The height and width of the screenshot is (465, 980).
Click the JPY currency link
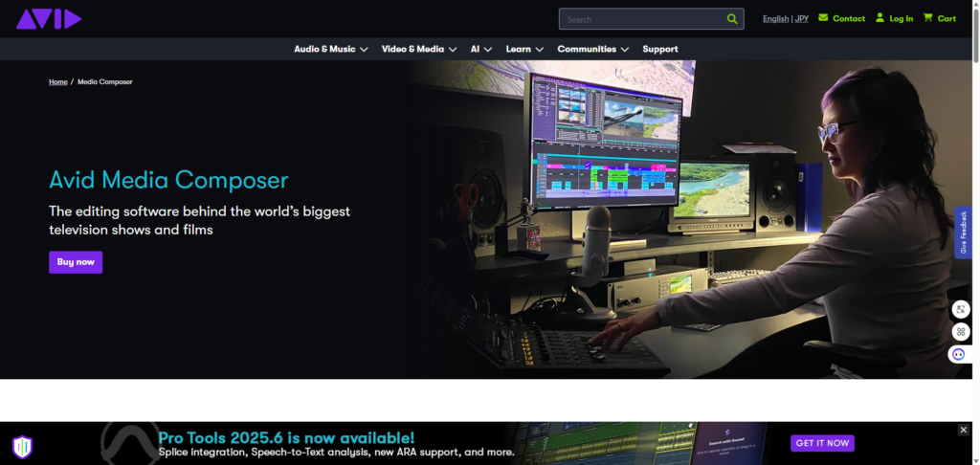click(801, 19)
